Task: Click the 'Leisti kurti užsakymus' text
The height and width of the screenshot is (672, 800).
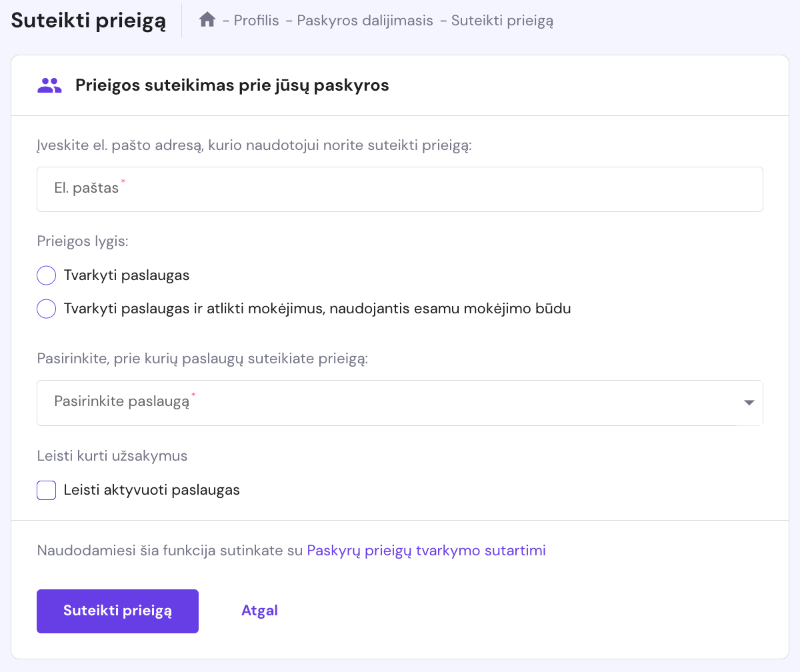Action: tap(112, 455)
